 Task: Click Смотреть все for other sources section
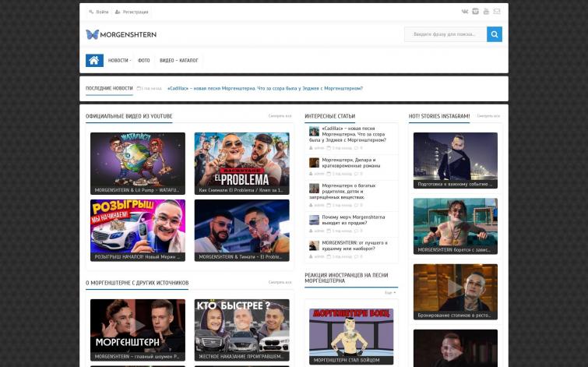[x=280, y=282]
